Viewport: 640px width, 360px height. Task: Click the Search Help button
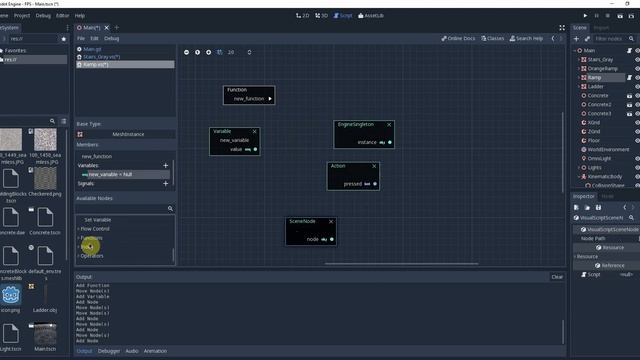(x=526, y=38)
